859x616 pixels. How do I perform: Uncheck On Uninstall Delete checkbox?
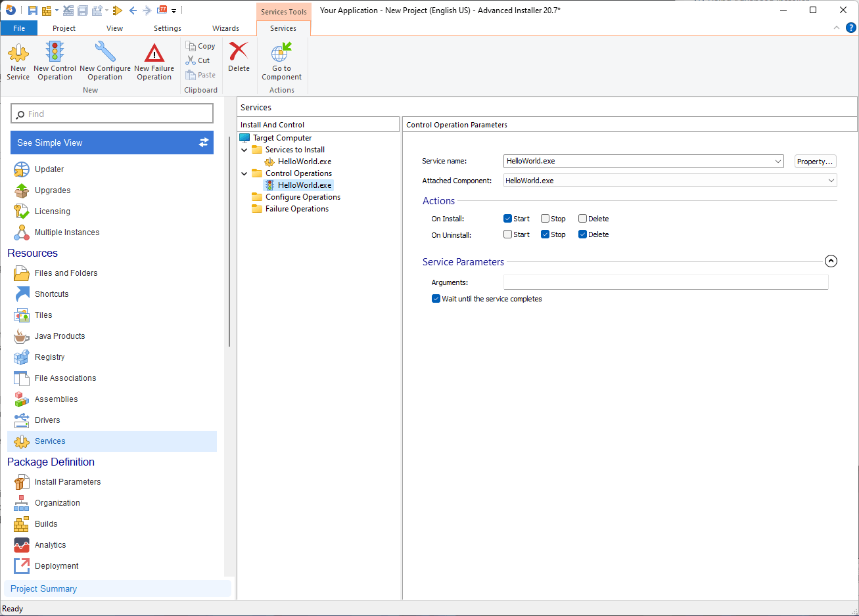[x=582, y=234]
